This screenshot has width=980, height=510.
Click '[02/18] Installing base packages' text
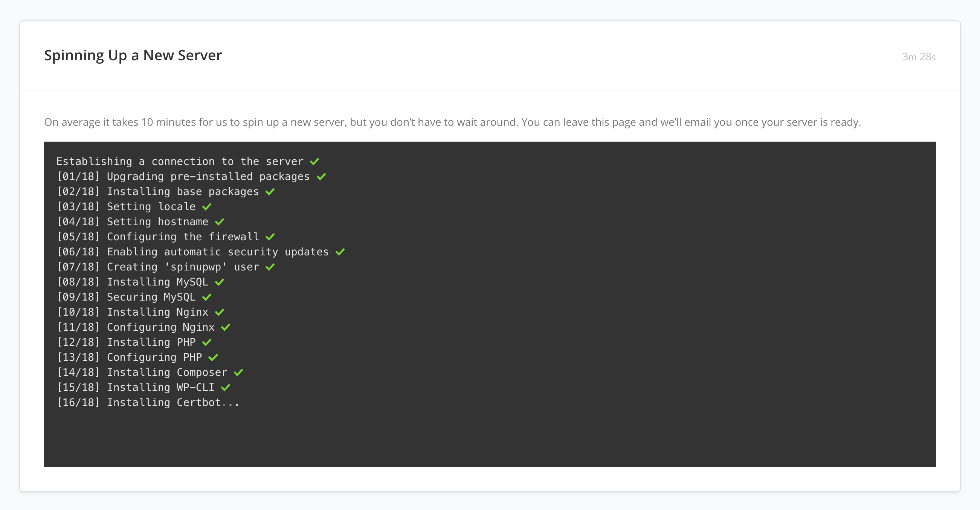point(158,191)
